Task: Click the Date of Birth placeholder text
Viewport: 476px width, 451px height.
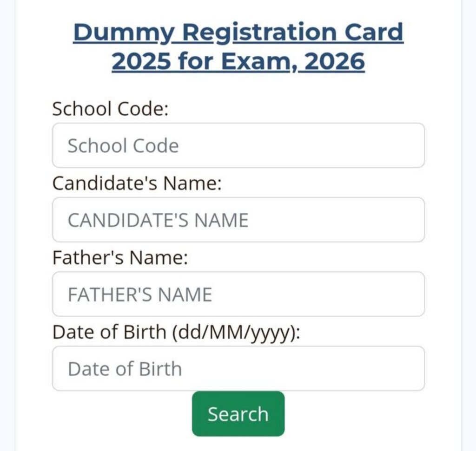Action: coord(125,368)
